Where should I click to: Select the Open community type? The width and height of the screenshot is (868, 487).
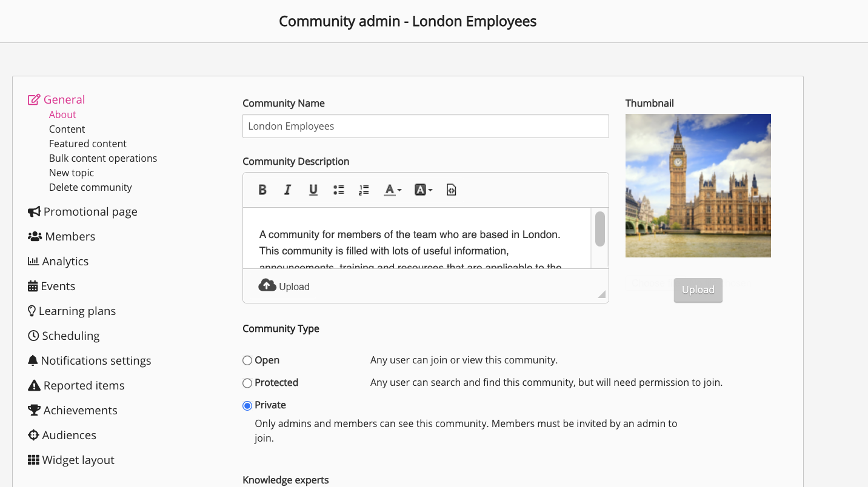click(247, 360)
